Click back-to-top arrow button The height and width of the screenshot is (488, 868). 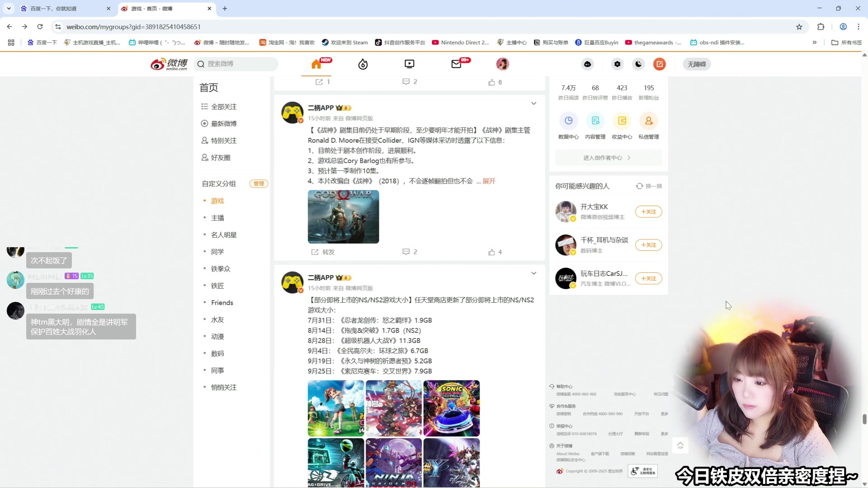click(x=680, y=446)
